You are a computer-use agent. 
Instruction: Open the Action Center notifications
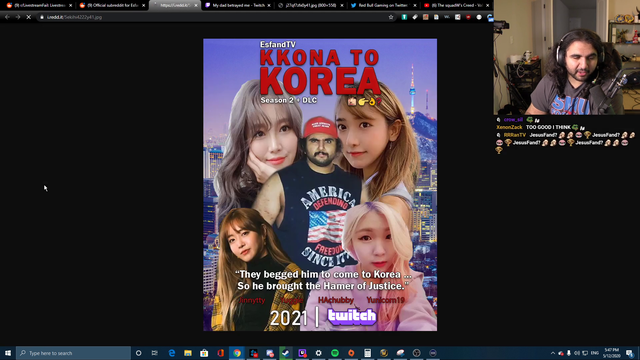click(x=630, y=353)
